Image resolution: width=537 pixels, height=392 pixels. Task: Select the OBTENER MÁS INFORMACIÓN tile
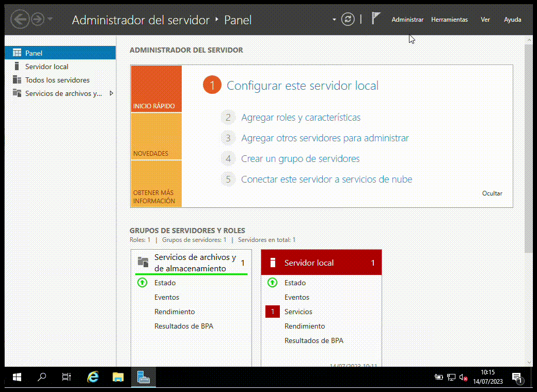156,184
